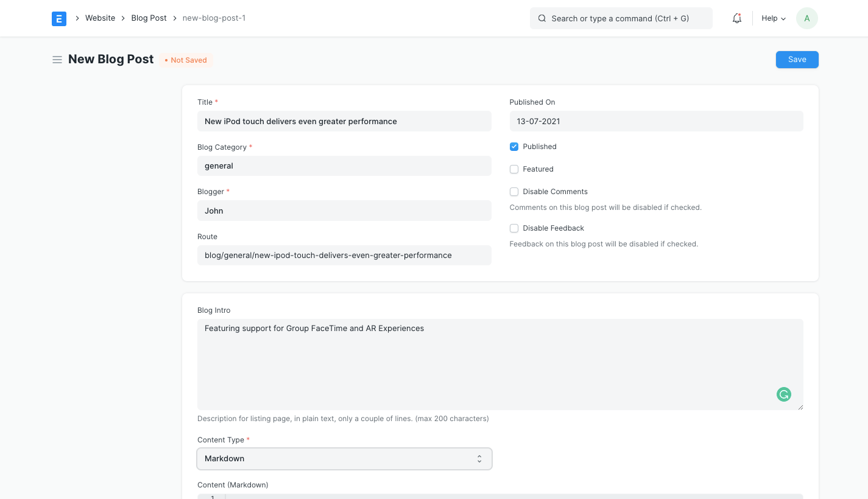
Task: Open the notifications bell icon
Action: pos(737,18)
